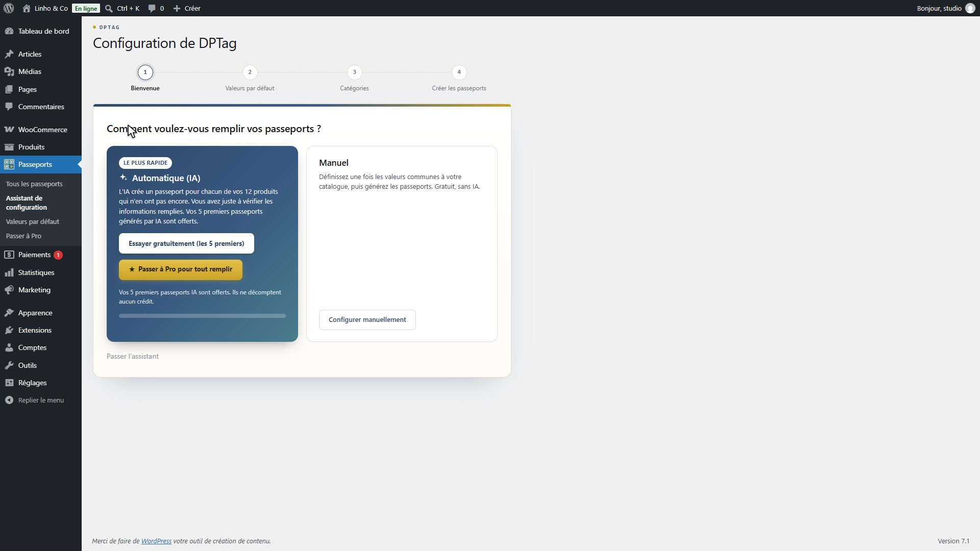
Task: Click the Créer label in admin bar
Action: [192, 8]
